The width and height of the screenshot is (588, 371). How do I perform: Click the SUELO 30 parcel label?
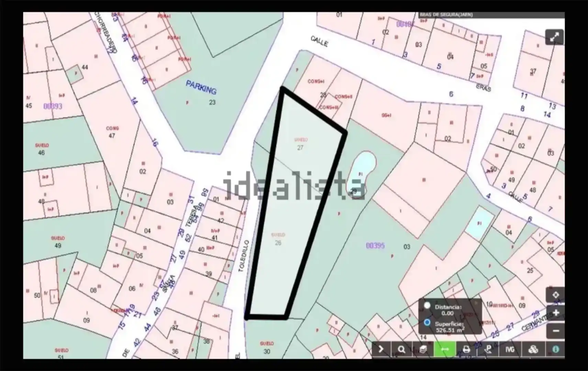(x=267, y=347)
